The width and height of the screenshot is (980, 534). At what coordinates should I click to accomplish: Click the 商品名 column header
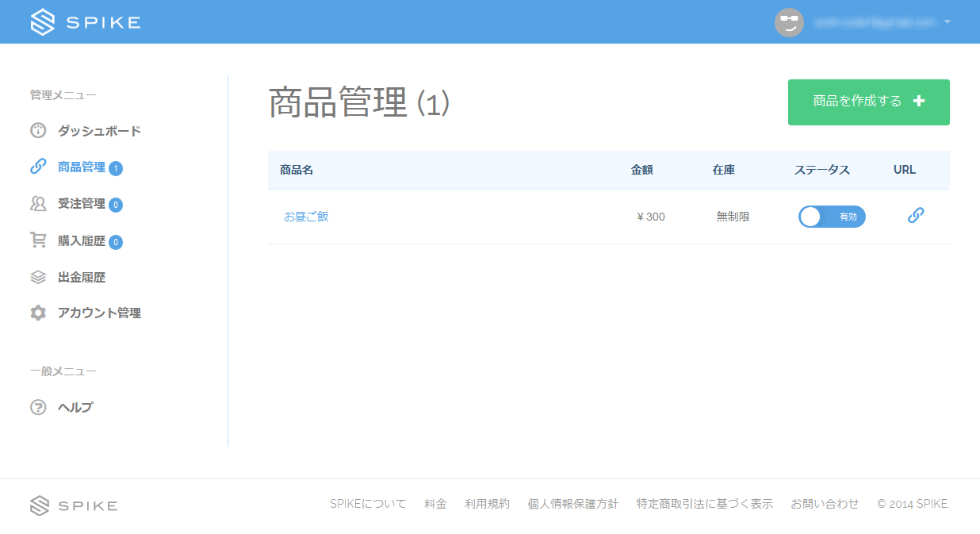[297, 170]
